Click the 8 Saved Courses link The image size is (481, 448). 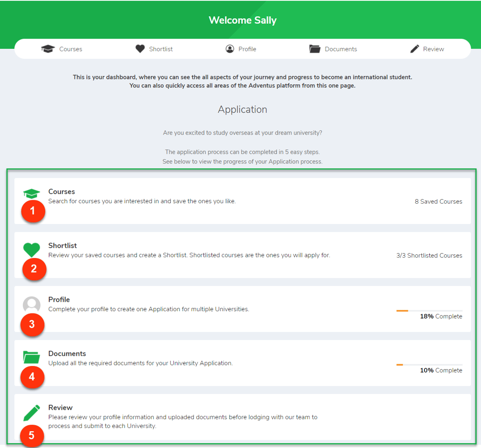tap(438, 201)
